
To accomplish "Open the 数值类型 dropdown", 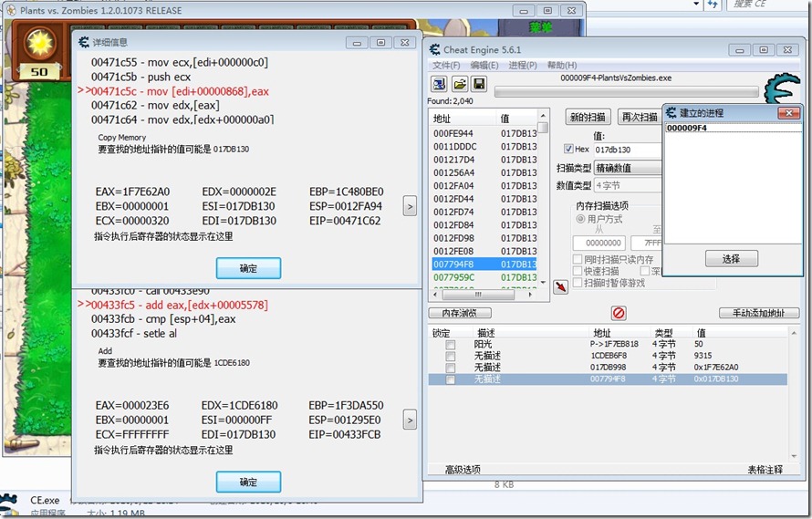I will tap(628, 185).
